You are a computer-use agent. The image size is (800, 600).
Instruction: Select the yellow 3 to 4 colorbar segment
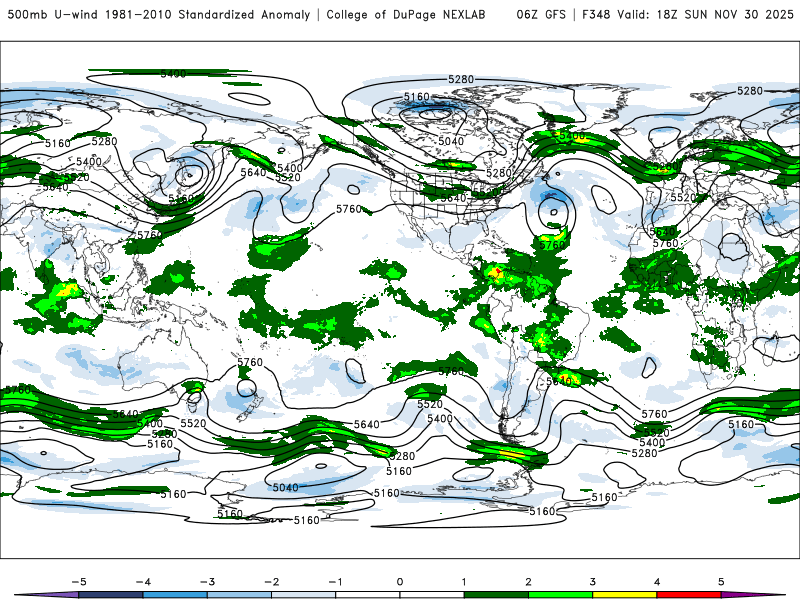click(x=625, y=595)
